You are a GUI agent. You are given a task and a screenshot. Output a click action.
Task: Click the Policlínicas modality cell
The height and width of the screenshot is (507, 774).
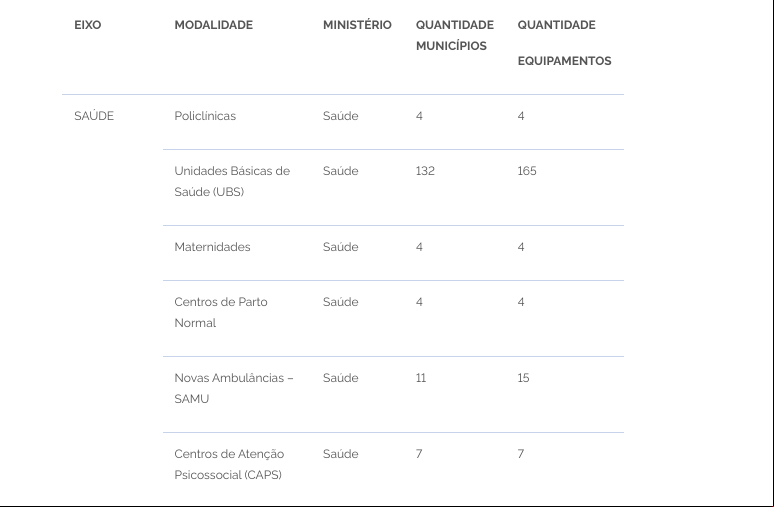[x=205, y=116]
